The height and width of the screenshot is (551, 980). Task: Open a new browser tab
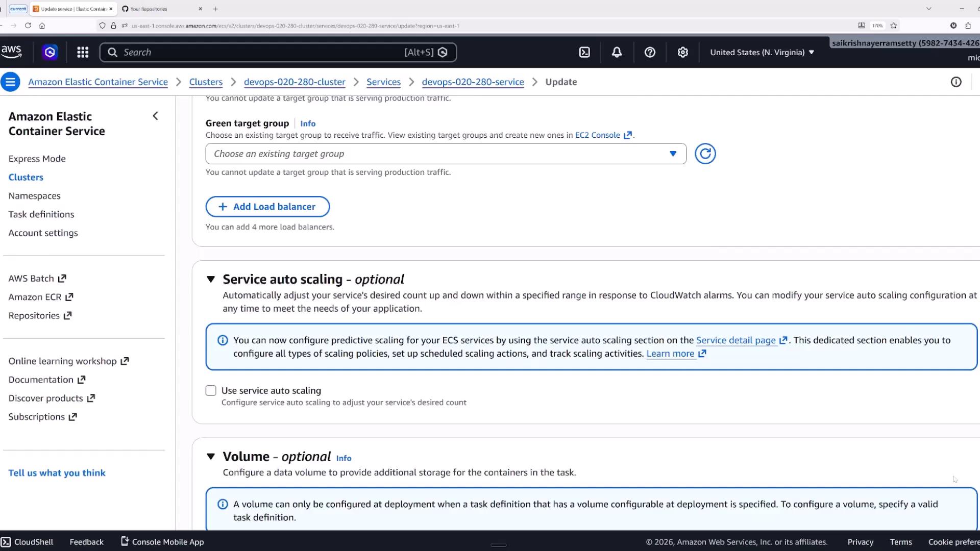215,9
